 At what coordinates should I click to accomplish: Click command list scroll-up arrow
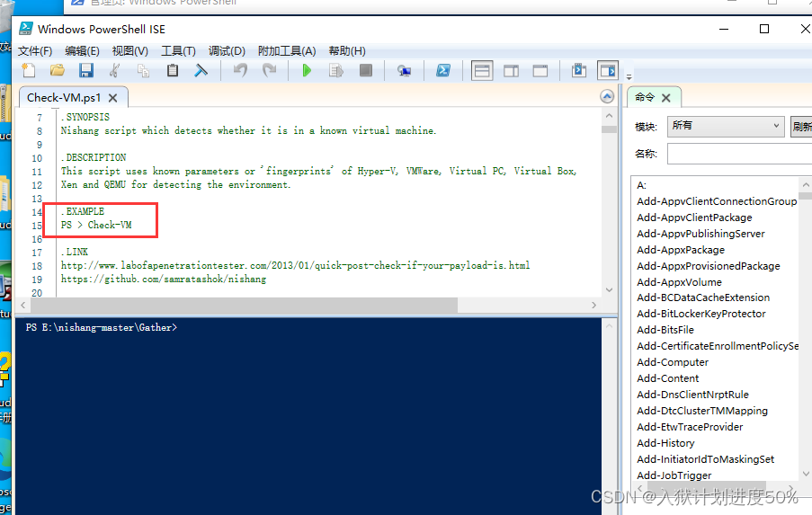pos(806,185)
